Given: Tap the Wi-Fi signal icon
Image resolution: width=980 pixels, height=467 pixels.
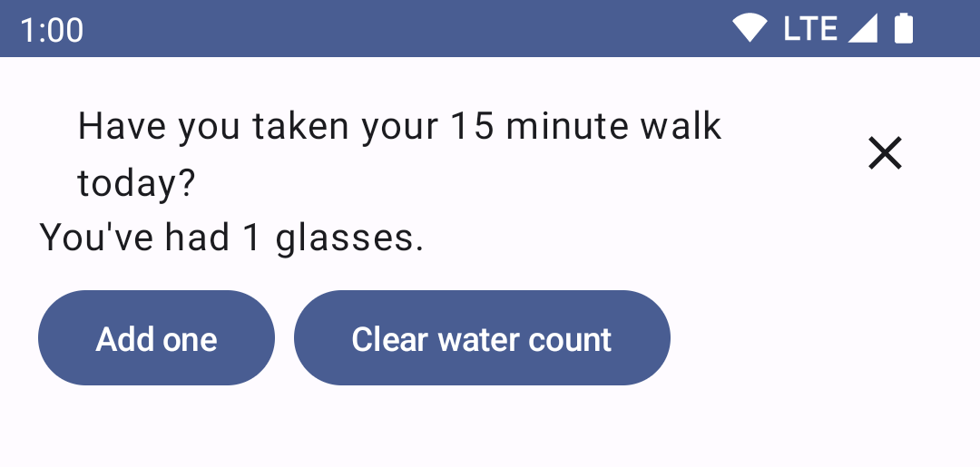Looking at the screenshot, I should click(750, 28).
